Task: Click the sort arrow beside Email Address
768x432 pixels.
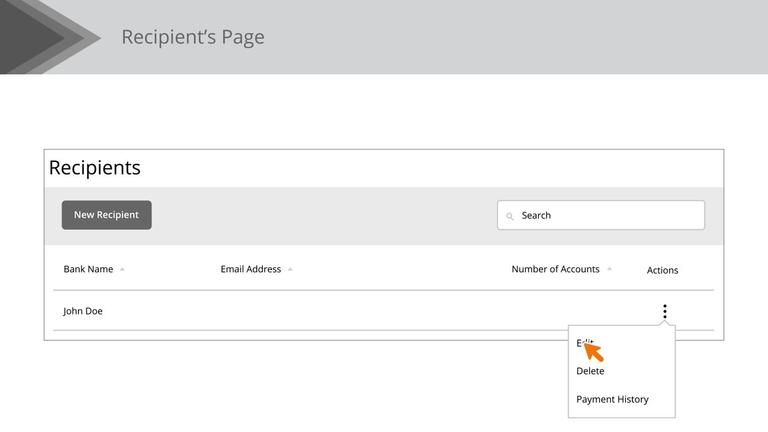Action: pyautogui.click(x=290, y=270)
